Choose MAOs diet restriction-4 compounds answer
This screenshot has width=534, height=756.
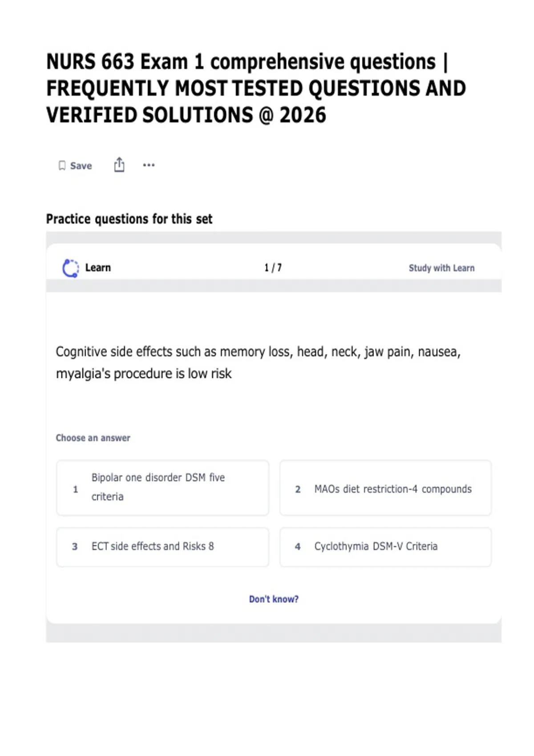385,488
